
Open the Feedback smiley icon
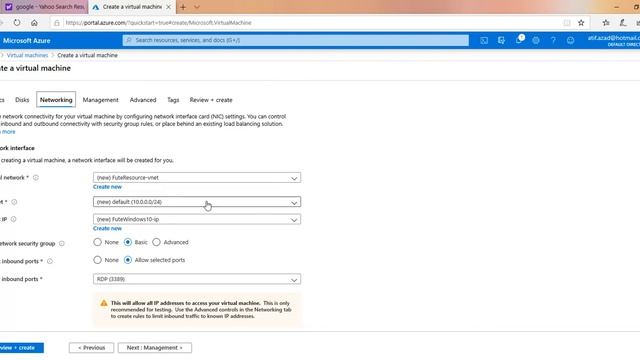(571, 40)
